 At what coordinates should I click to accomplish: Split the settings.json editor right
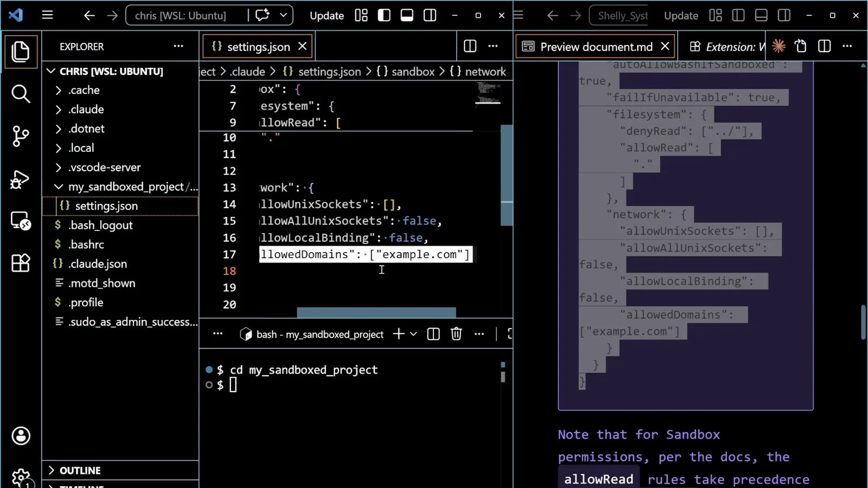[470, 47]
